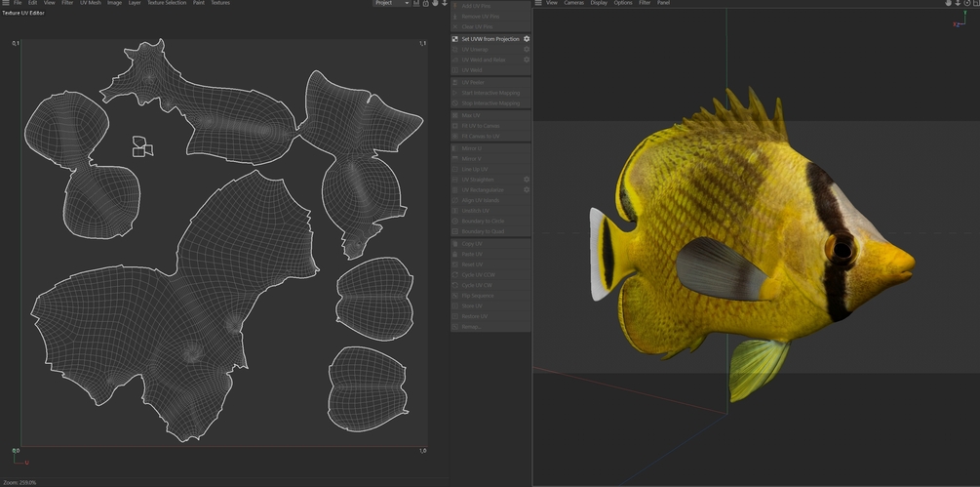Click the Mirror U command
The width and height of the screenshot is (980, 487).
[472, 148]
